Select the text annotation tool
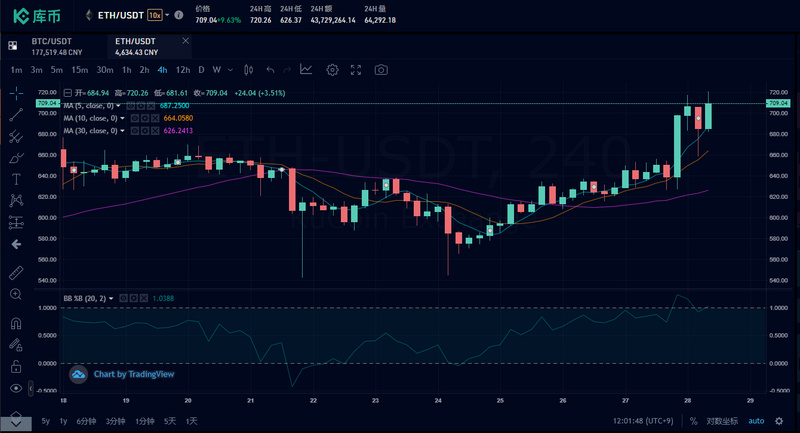This screenshot has width=800, height=433. pyautogui.click(x=16, y=179)
